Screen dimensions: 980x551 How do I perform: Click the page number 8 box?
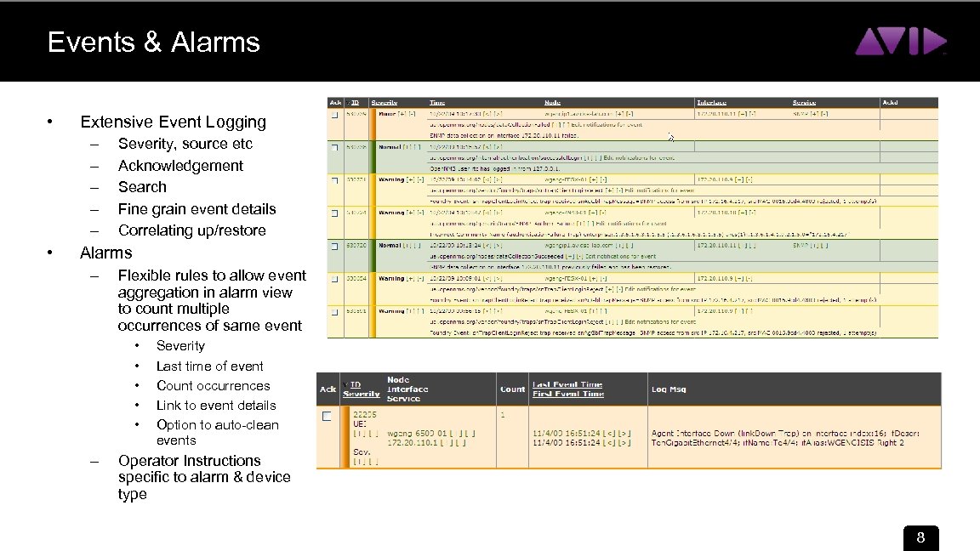point(920,538)
